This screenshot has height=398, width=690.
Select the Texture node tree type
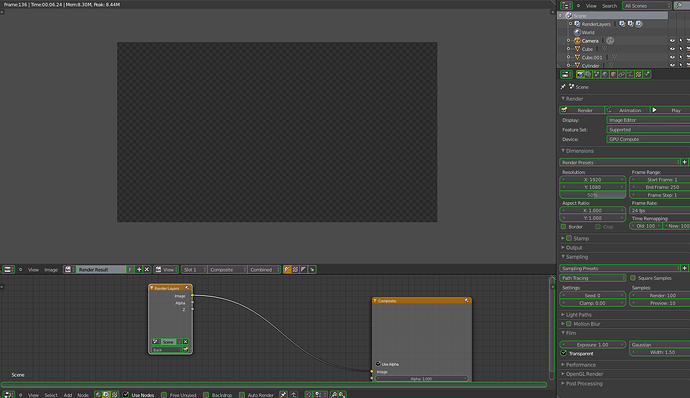click(x=114, y=394)
